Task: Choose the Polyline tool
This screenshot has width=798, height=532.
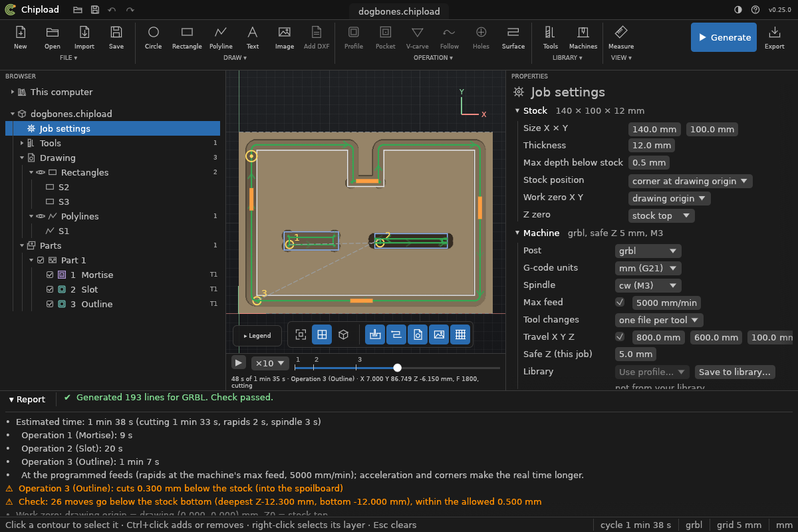Action: click(x=221, y=37)
